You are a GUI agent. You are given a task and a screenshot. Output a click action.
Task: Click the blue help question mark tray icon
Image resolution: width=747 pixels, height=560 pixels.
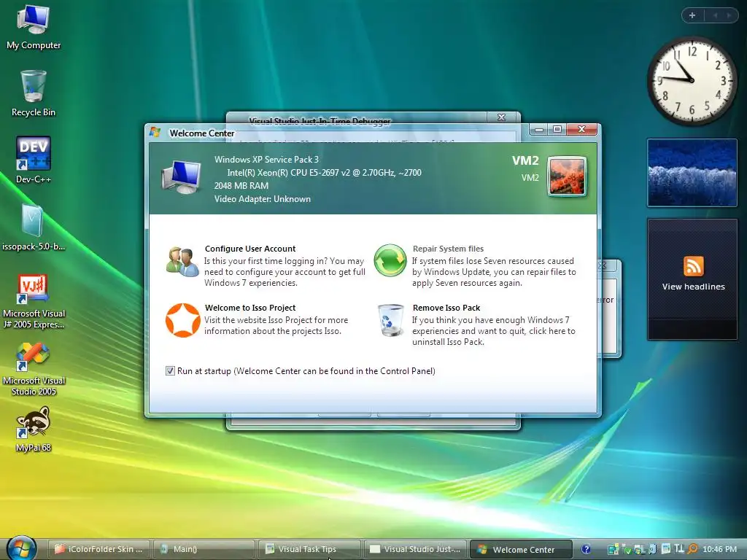pyautogui.click(x=586, y=549)
